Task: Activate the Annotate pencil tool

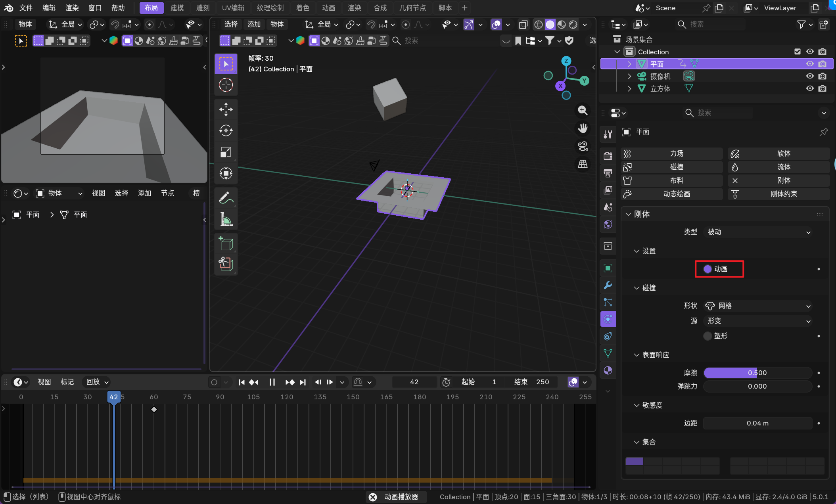Action: click(226, 197)
